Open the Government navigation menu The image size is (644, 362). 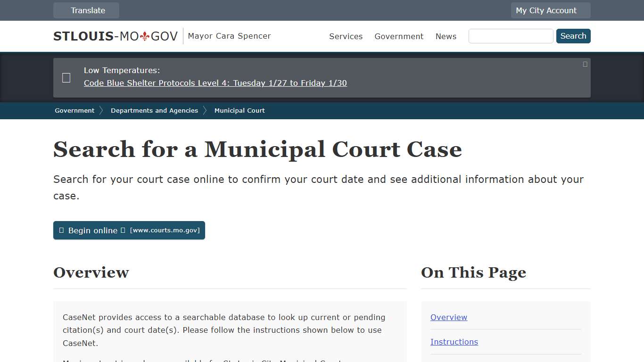[399, 36]
